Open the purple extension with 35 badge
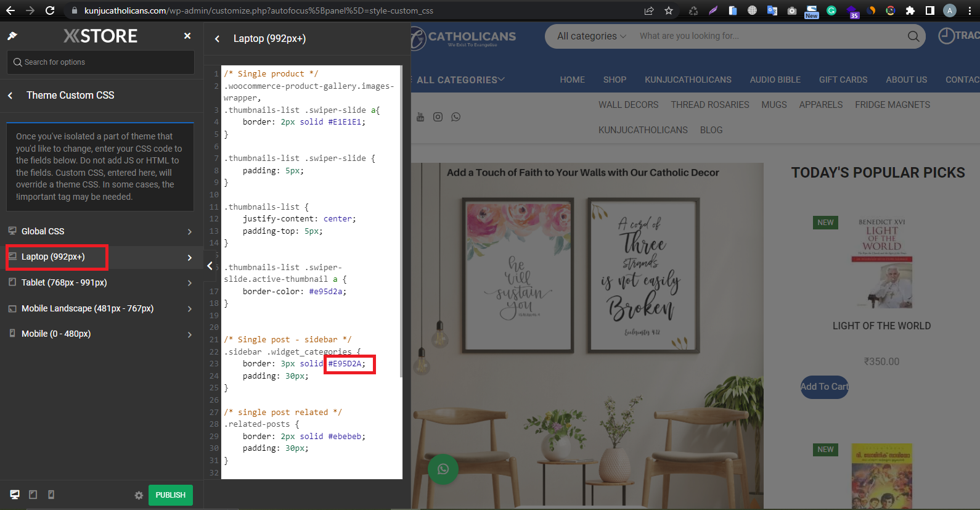 pos(852,11)
